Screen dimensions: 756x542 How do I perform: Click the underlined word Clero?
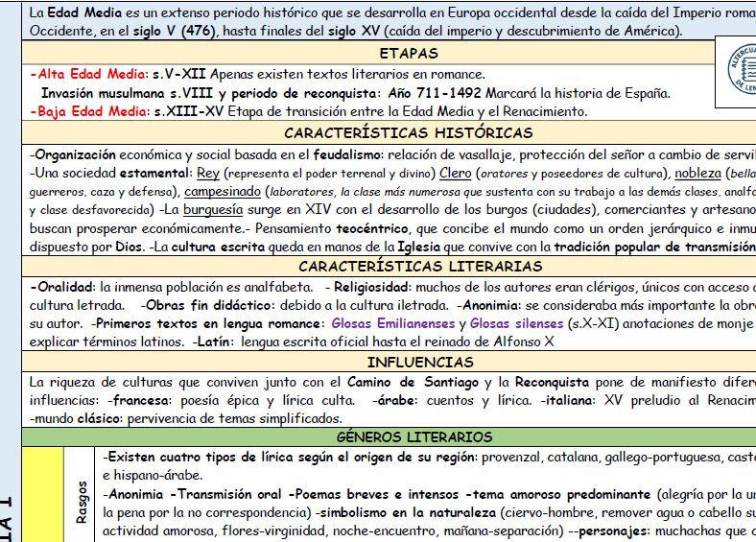[455, 173]
